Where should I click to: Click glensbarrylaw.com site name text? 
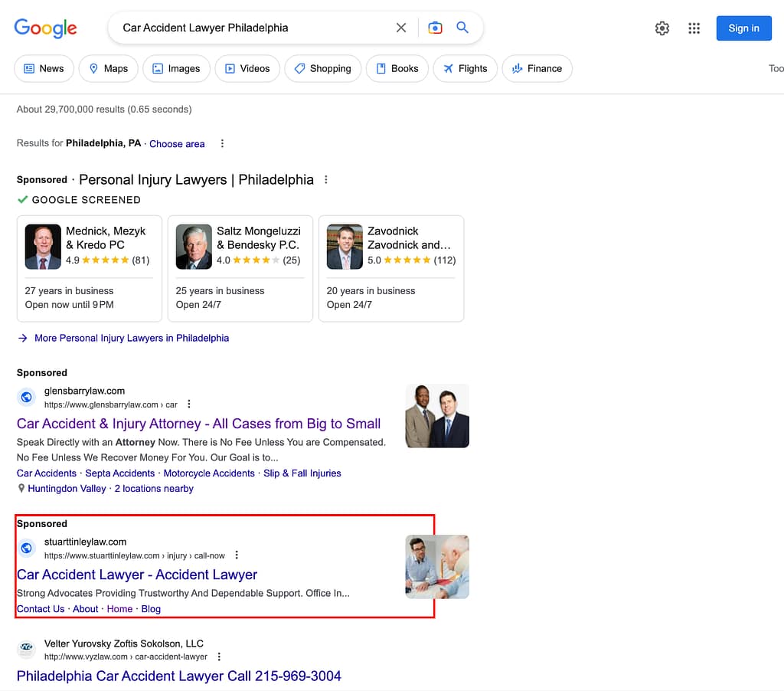pyautogui.click(x=84, y=391)
